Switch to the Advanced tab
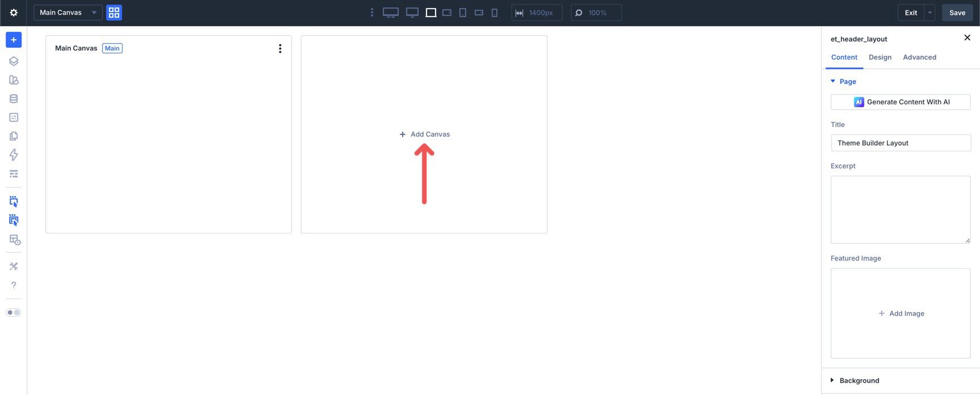 point(919,57)
